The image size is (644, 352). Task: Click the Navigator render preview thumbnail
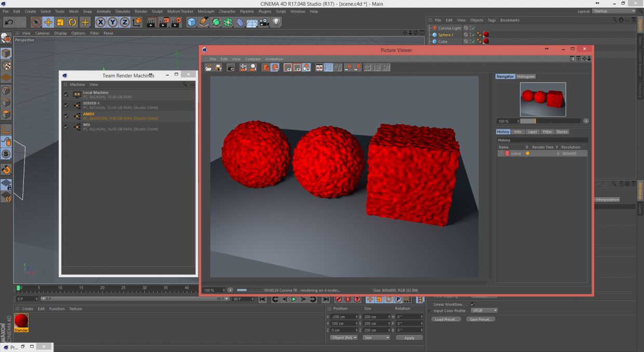(543, 99)
